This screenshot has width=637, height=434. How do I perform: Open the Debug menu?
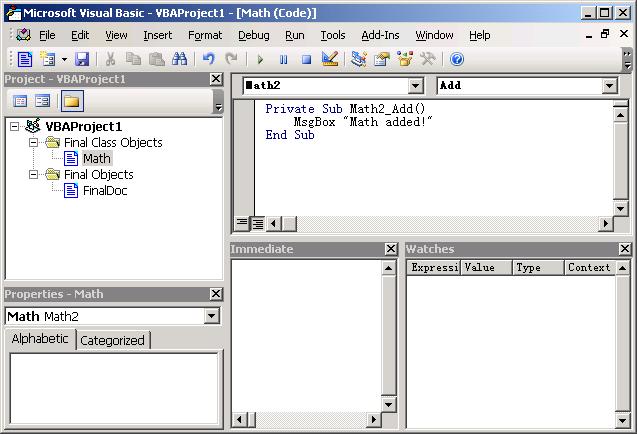coord(254,35)
